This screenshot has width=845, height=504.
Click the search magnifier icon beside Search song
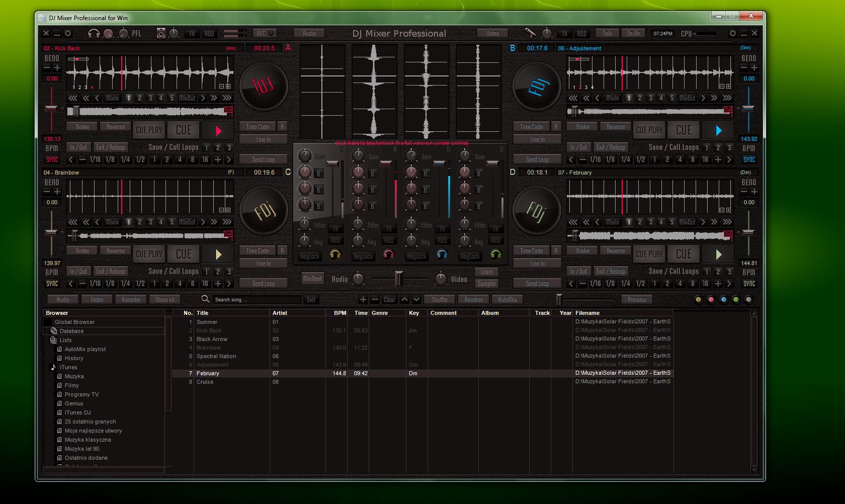[205, 299]
